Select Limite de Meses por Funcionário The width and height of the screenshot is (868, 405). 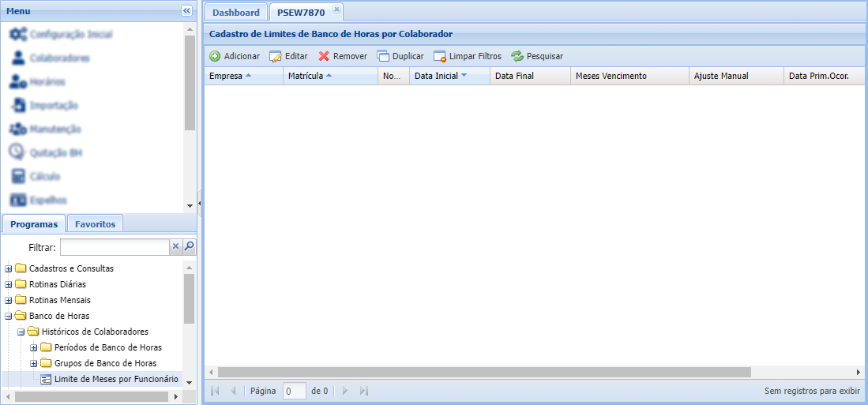[x=115, y=379]
